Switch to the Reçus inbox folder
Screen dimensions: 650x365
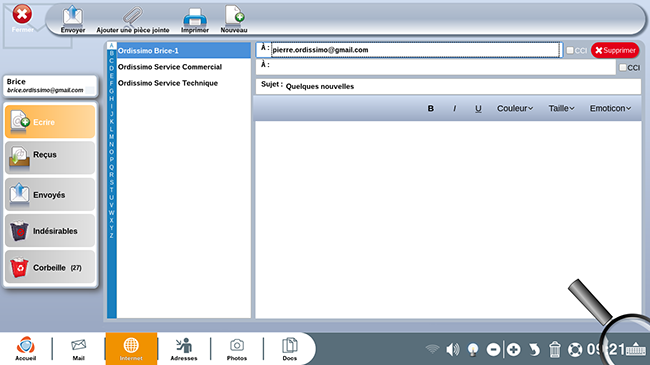pos(50,157)
